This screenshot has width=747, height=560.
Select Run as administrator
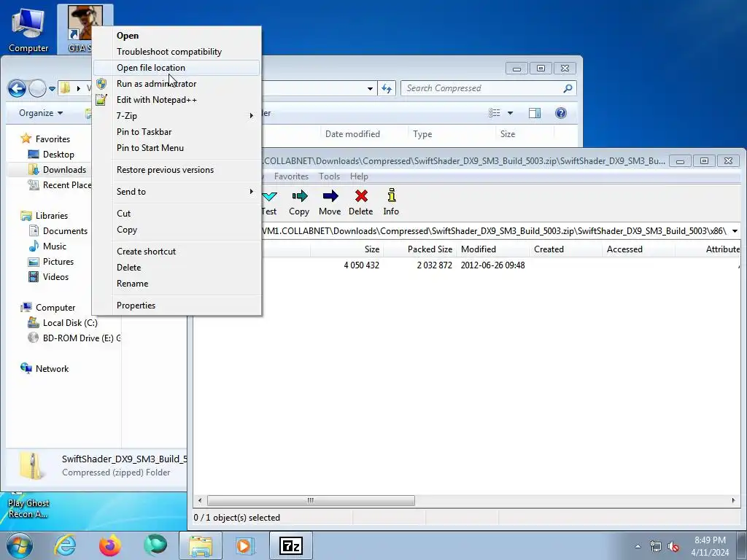pos(177,84)
